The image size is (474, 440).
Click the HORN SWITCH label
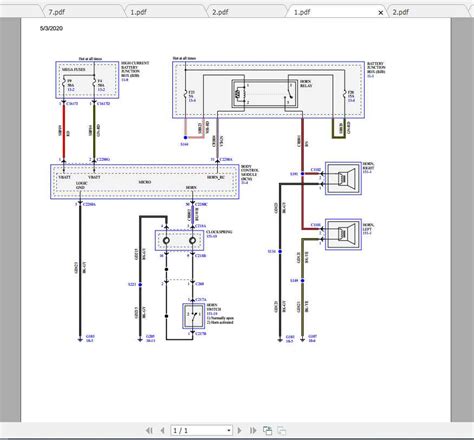pos(214,307)
